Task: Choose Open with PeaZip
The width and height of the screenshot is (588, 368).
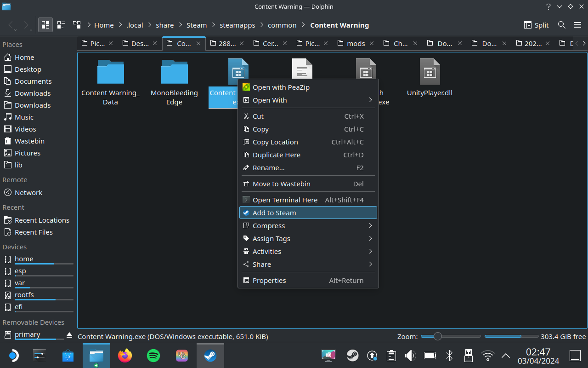Action: tap(308, 87)
